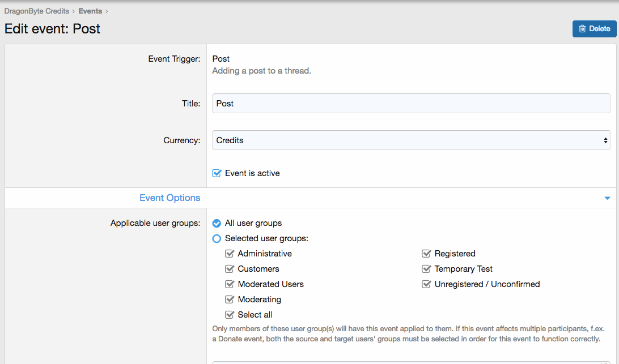The height and width of the screenshot is (364, 619).
Task: Choose the 'Selected user groups' radio option
Action: click(x=217, y=238)
